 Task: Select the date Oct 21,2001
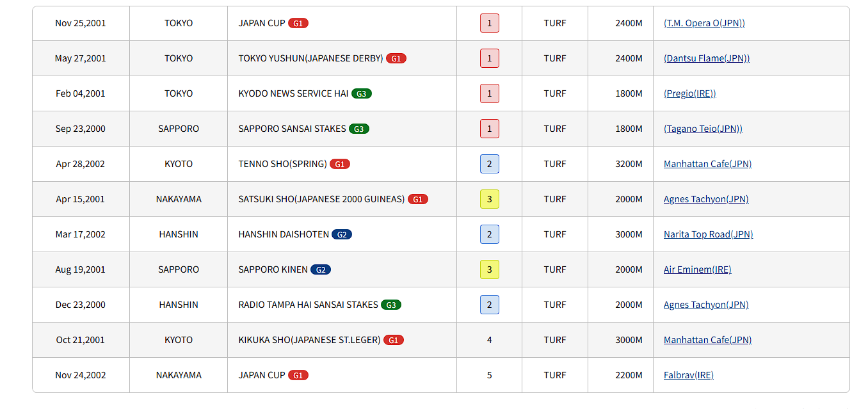point(81,340)
